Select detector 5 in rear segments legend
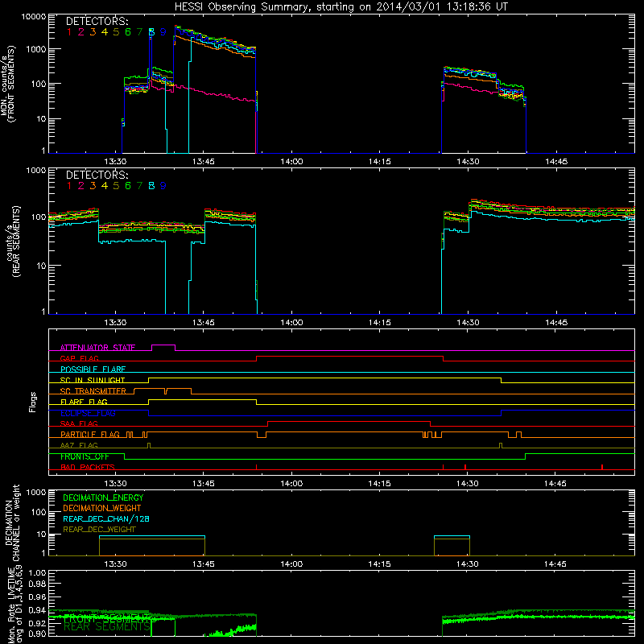The height and width of the screenshot is (644, 644). click(x=116, y=186)
